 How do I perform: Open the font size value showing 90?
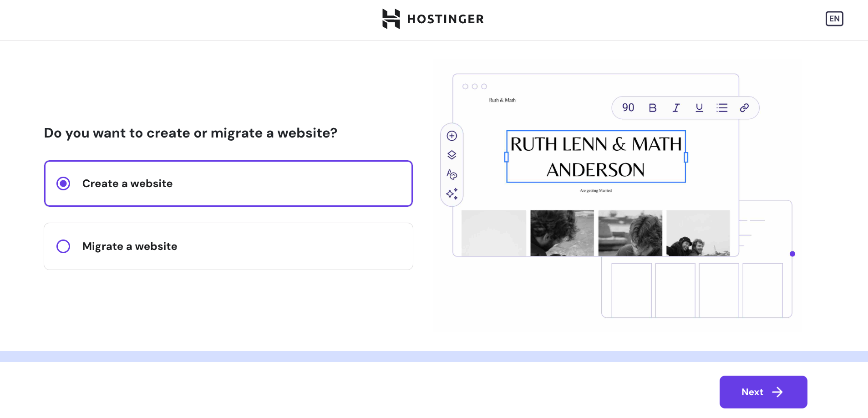click(x=628, y=107)
